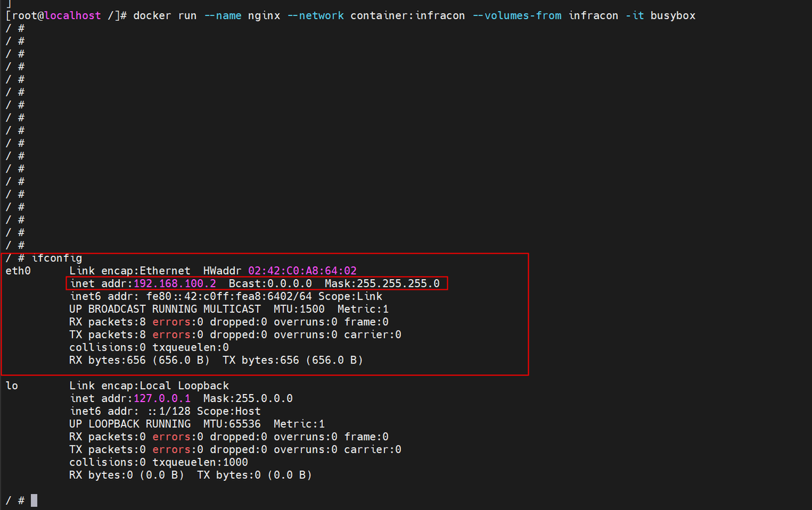The image size is (812, 510).
Task: Click the Link encap:Local Loopback text
Action: [149, 386]
